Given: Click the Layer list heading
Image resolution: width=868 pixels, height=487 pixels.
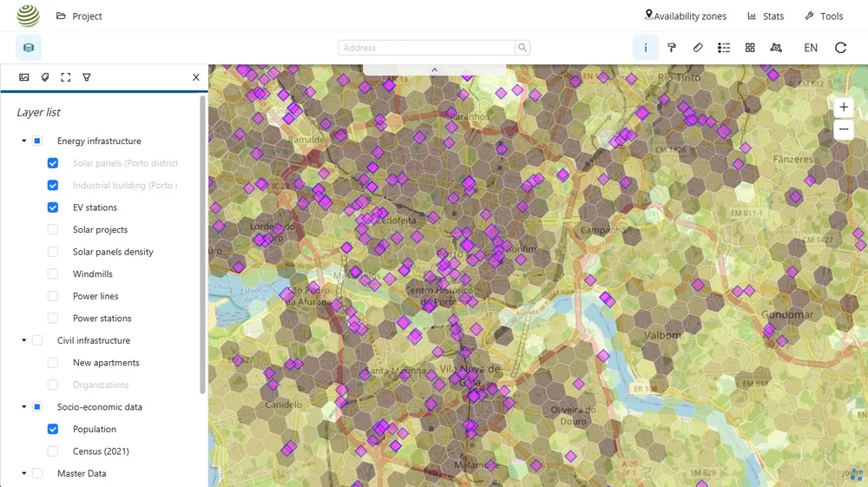Looking at the screenshot, I should pyautogui.click(x=38, y=112).
